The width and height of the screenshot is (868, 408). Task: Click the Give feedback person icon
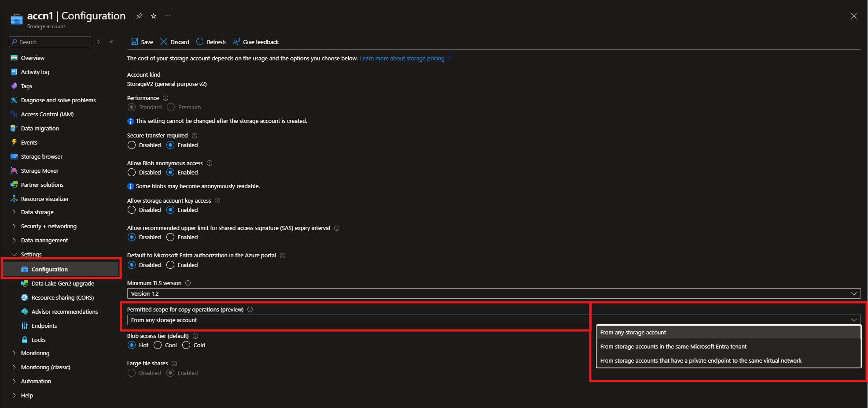[236, 41]
